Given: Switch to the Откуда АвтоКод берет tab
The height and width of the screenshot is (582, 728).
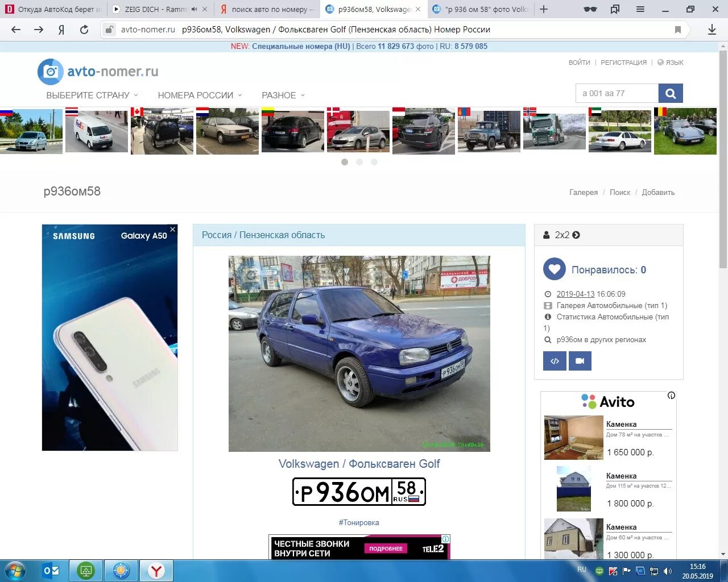Looking at the screenshot, I should click(x=53, y=9).
